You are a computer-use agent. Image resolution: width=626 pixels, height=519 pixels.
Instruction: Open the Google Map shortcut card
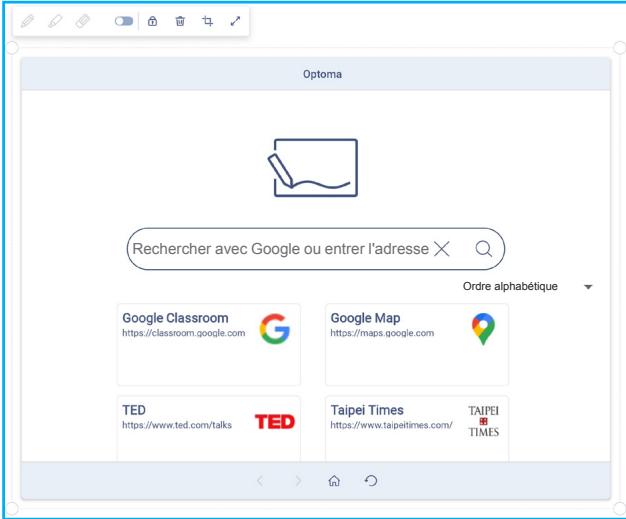point(417,345)
